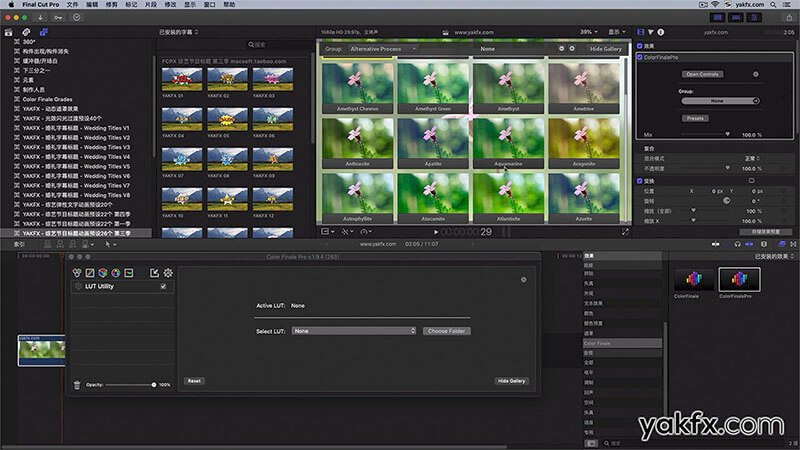
Task: Add a color wheels layer in Color Finale
Action: click(x=77, y=273)
